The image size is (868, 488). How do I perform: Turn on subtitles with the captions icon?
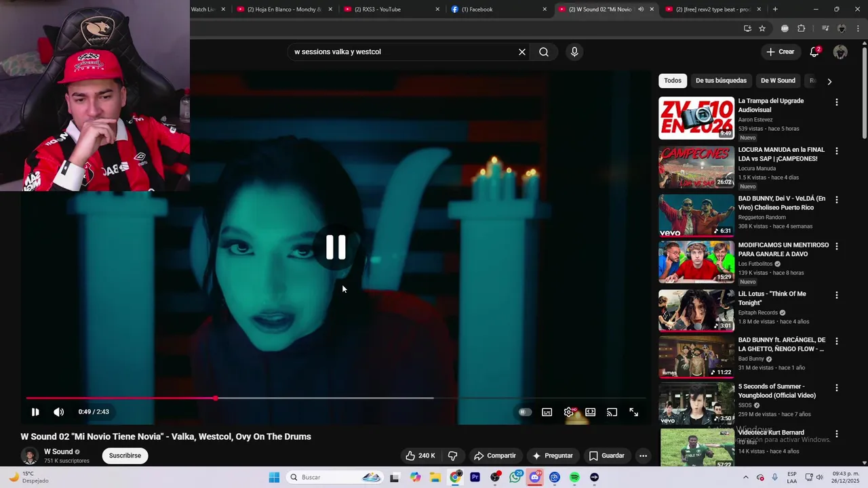coord(547,412)
